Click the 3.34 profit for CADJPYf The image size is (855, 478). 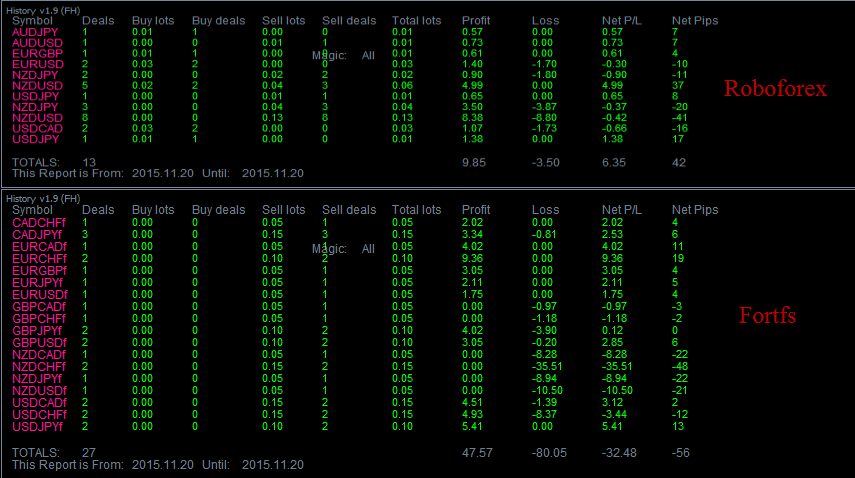tap(472, 234)
